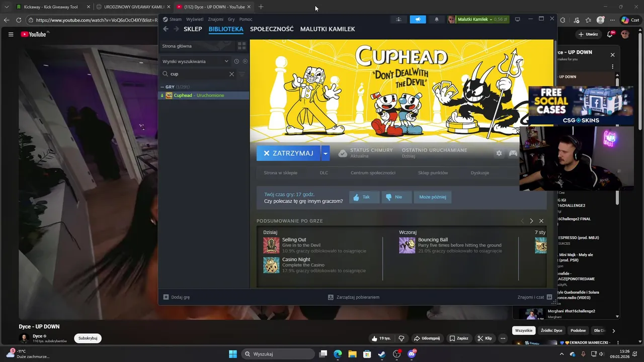Screen dimensions: 644x362
Task: Open Steam friends activity icon in title bar
Action: tap(398, 19)
